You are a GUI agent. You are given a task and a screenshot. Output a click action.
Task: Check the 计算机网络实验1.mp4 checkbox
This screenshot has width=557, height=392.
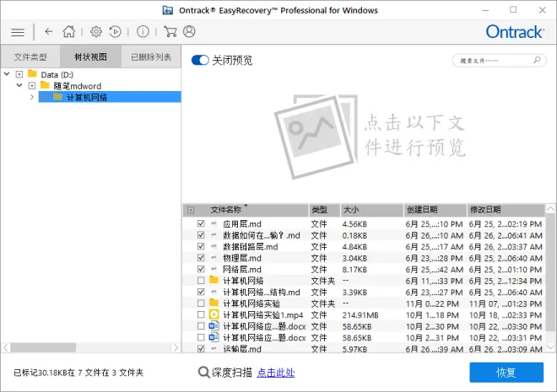click(201, 314)
